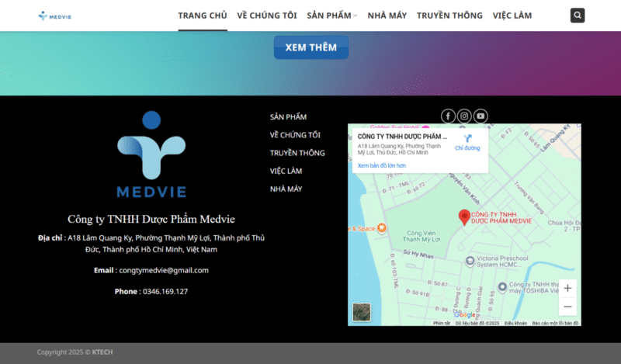The image size is (621, 364).
Task: Open Medvie Instagram icon
Action: point(464,116)
